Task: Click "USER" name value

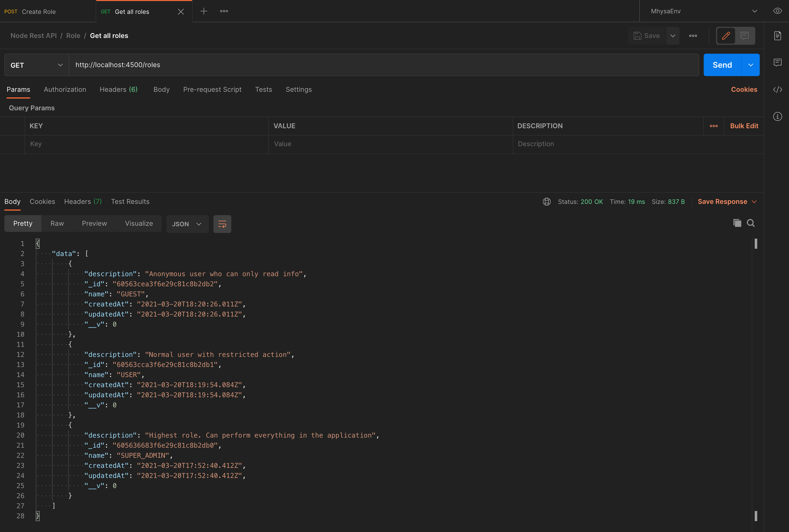Action: 129,375
